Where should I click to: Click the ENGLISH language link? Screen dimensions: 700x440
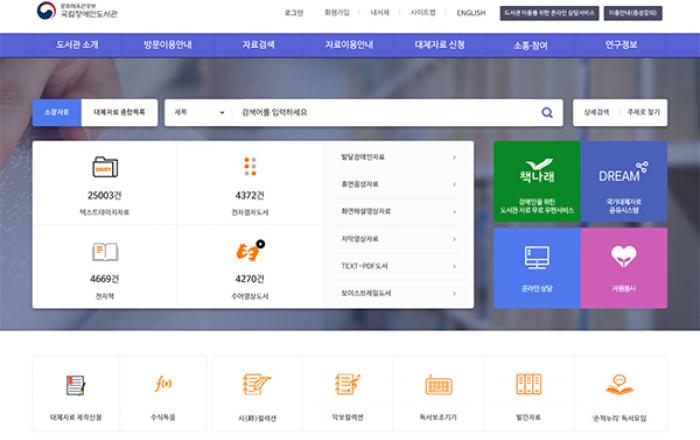pyautogui.click(x=471, y=13)
